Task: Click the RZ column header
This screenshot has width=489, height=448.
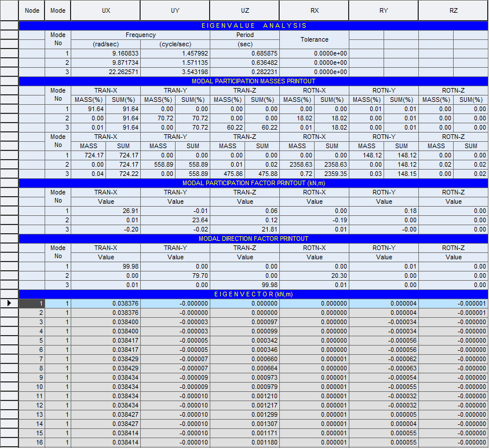Action: [x=454, y=10]
